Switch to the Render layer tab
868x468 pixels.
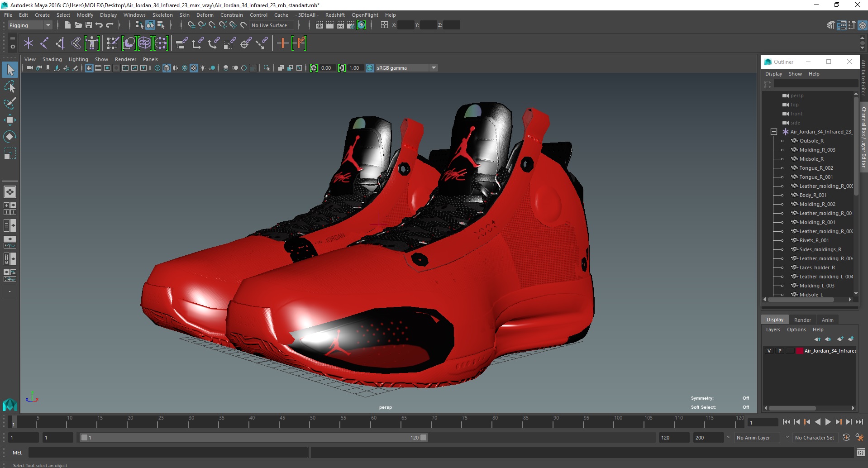pyautogui.click(x=802, y=320)
